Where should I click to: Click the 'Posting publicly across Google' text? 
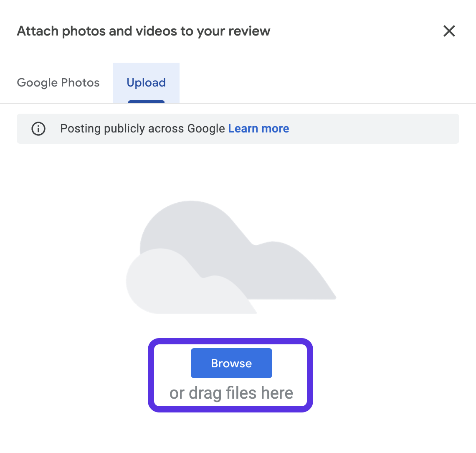pyautogui.click(x=142, y=129)
